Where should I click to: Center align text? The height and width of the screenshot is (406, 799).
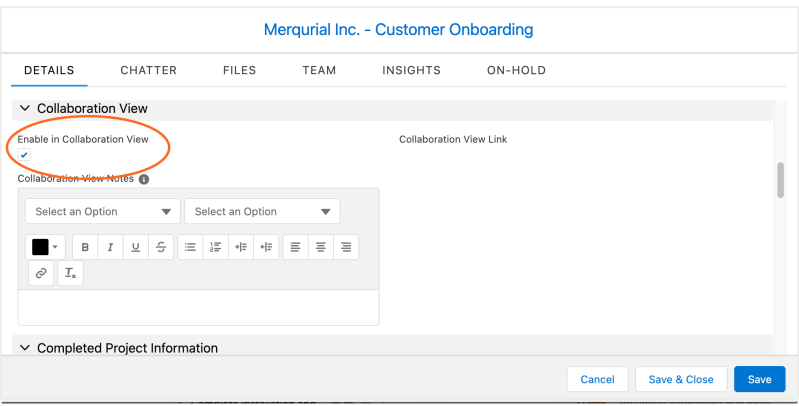click(x=321, y=247)
